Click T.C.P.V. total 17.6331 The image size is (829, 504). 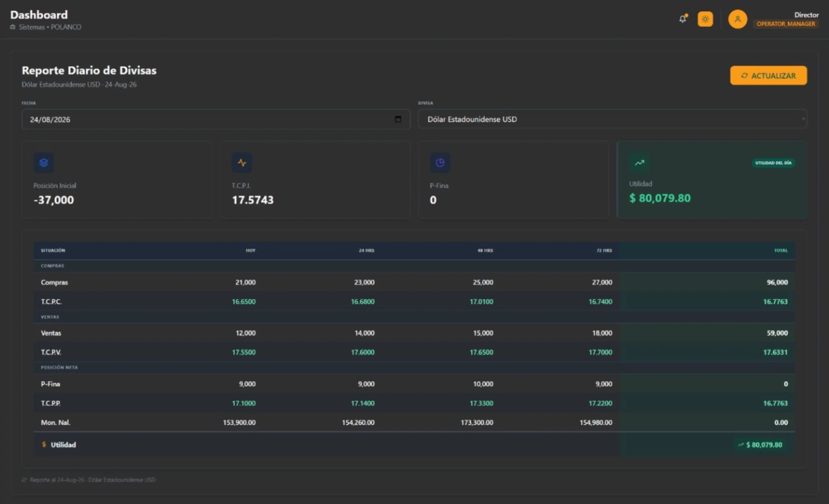(776, 353)
